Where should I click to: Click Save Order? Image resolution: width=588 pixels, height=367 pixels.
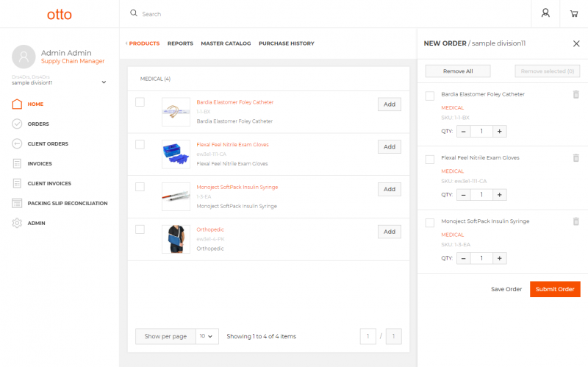[x=506, y=289]
